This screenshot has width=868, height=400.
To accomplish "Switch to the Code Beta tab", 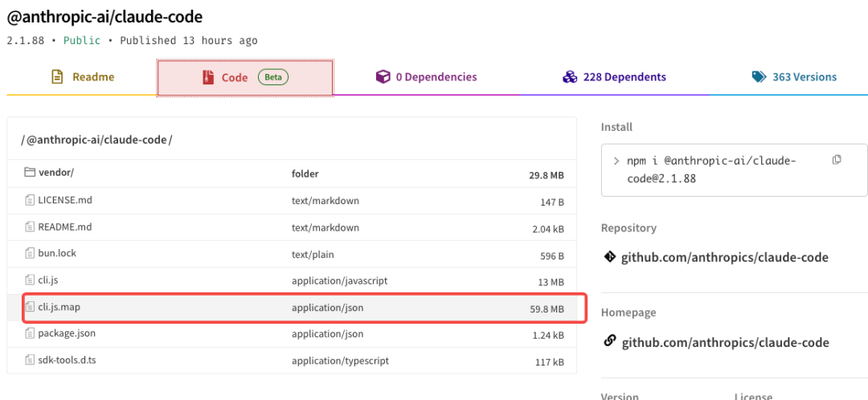I will pos(244,77).
